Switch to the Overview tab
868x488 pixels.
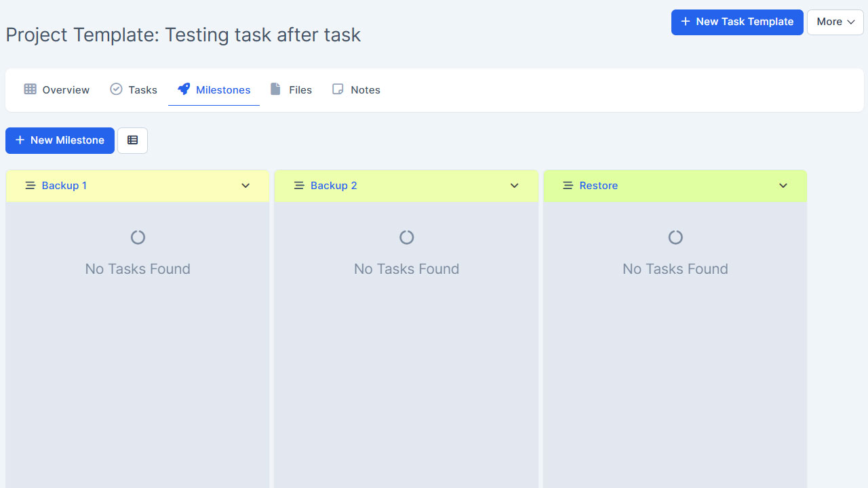65,90
